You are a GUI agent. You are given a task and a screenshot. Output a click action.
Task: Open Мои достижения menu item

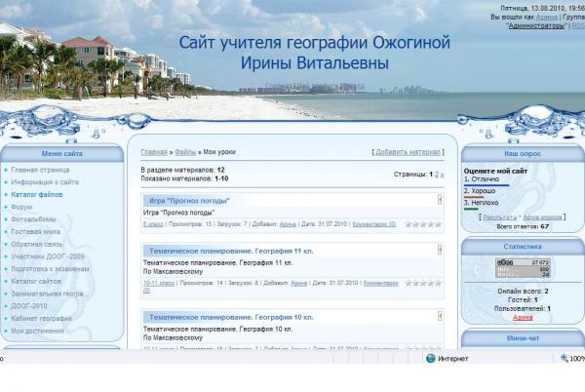click(37, 331)
